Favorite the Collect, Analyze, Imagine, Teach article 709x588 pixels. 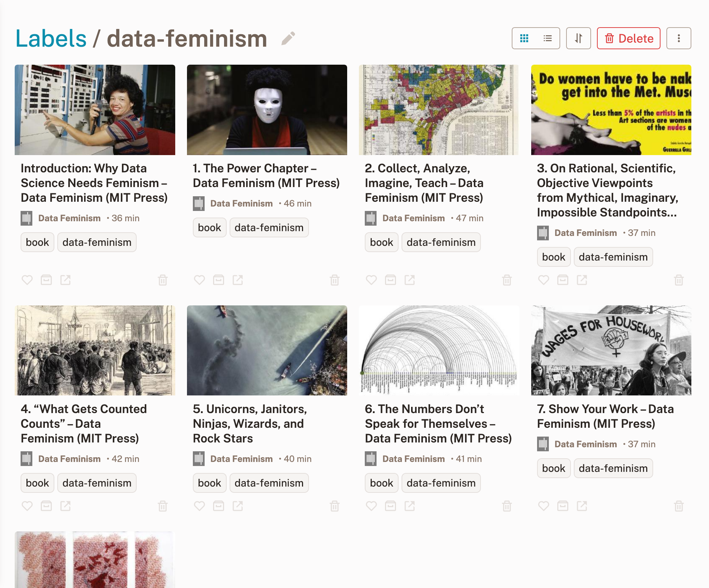point(371,280)
